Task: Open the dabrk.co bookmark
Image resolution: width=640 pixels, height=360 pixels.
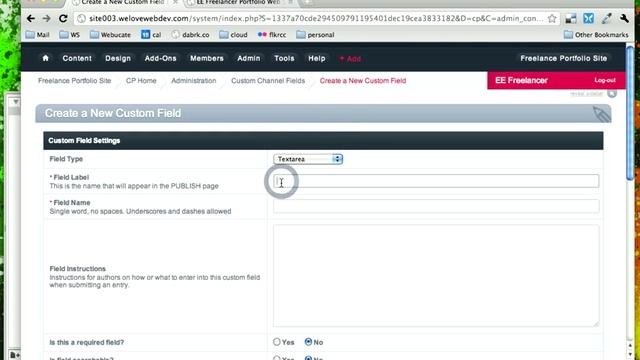Action: point(190,35)
